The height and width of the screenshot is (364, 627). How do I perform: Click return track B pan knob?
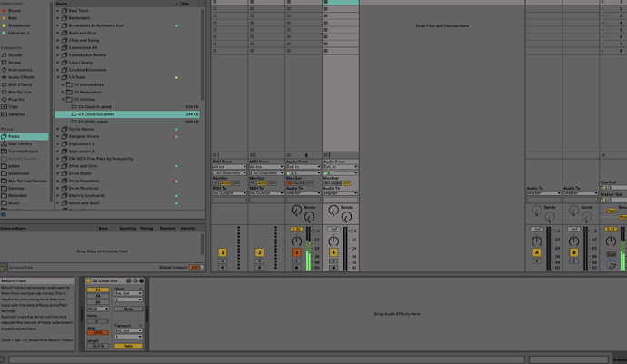(573, 241)
